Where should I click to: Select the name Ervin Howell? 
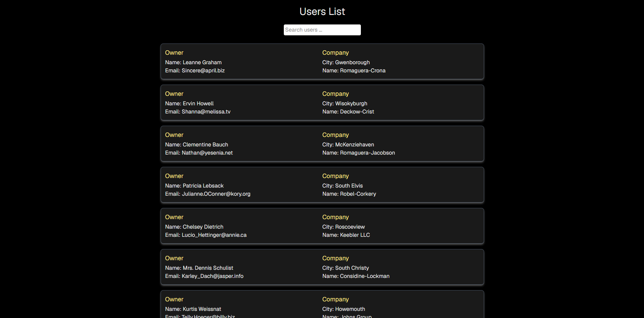coord(198,104)
